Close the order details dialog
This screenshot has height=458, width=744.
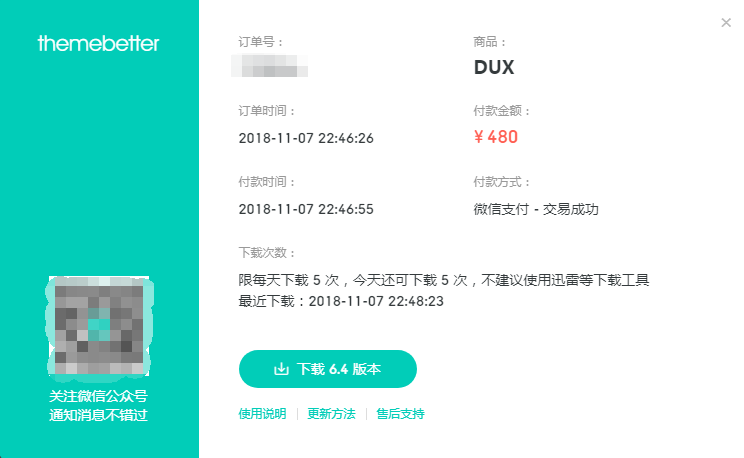click(x=725, y=23)
